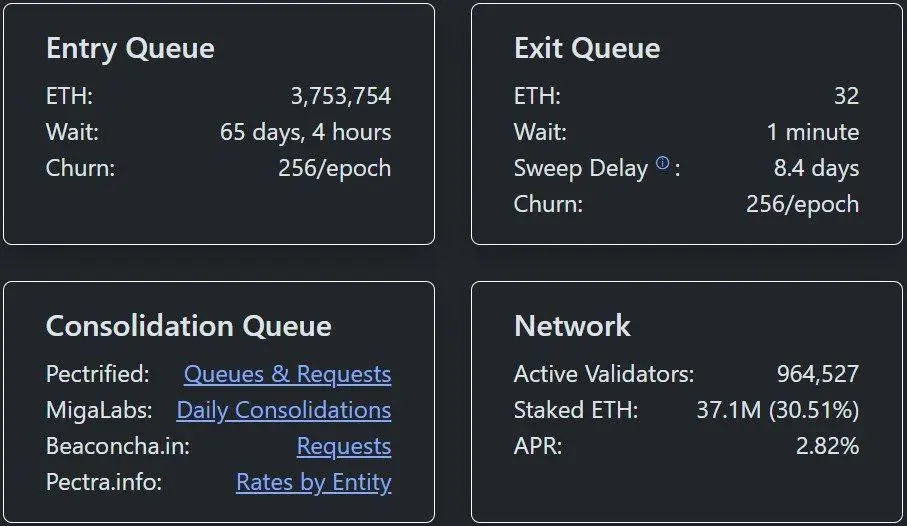Click the Entry Queue churn value
907x526 pixels.
tap(334, 168)
